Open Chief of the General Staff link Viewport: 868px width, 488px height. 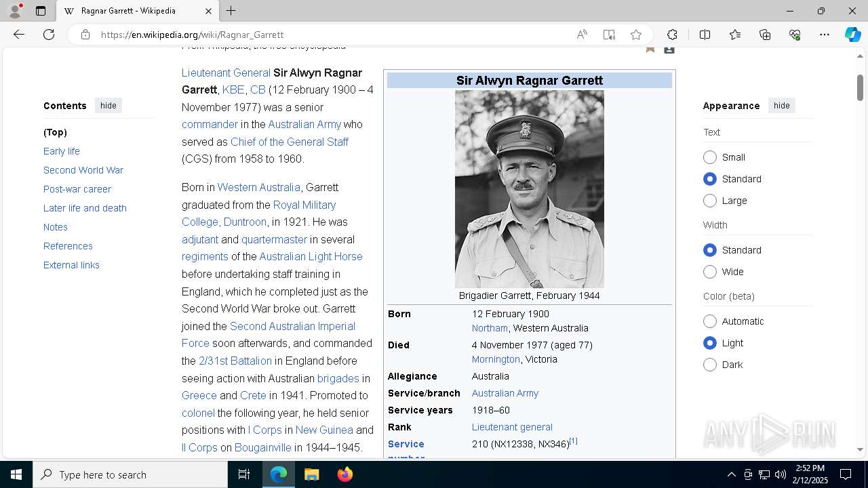(290, 142)
